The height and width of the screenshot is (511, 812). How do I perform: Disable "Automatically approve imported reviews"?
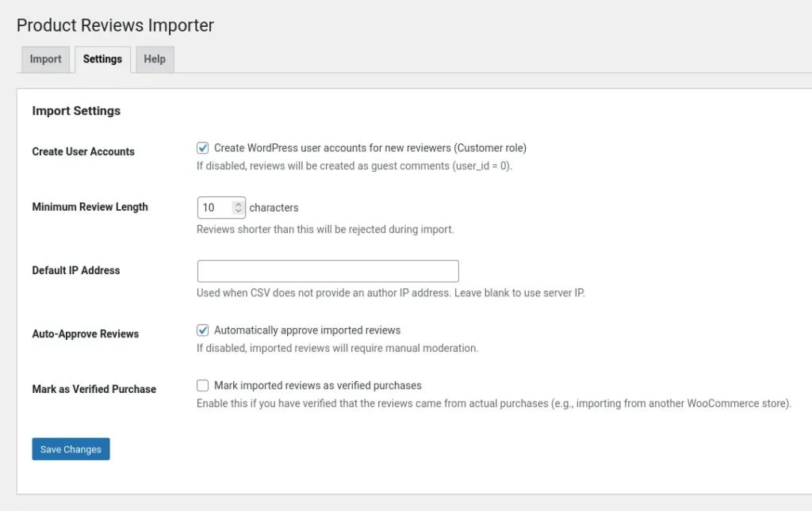tap(202, 330)
